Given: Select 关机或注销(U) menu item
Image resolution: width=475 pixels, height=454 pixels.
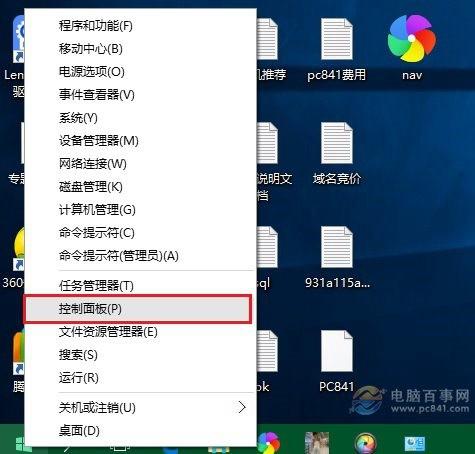Looking at the screenshot, I should tap(140, 407).
